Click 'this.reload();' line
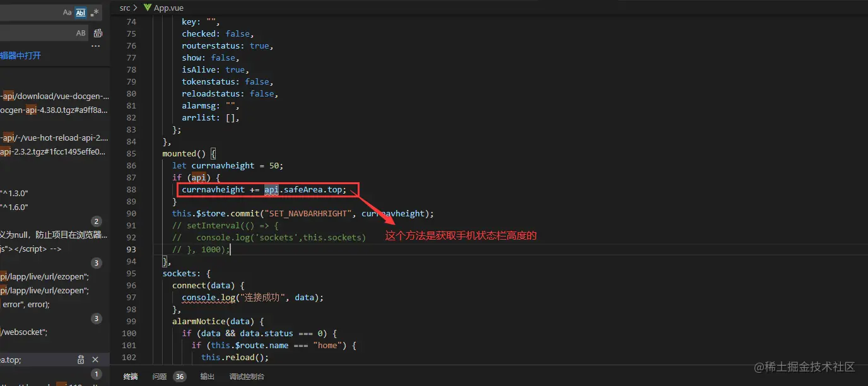The width and height of the screenshot is (868, 386). [235, 357]
